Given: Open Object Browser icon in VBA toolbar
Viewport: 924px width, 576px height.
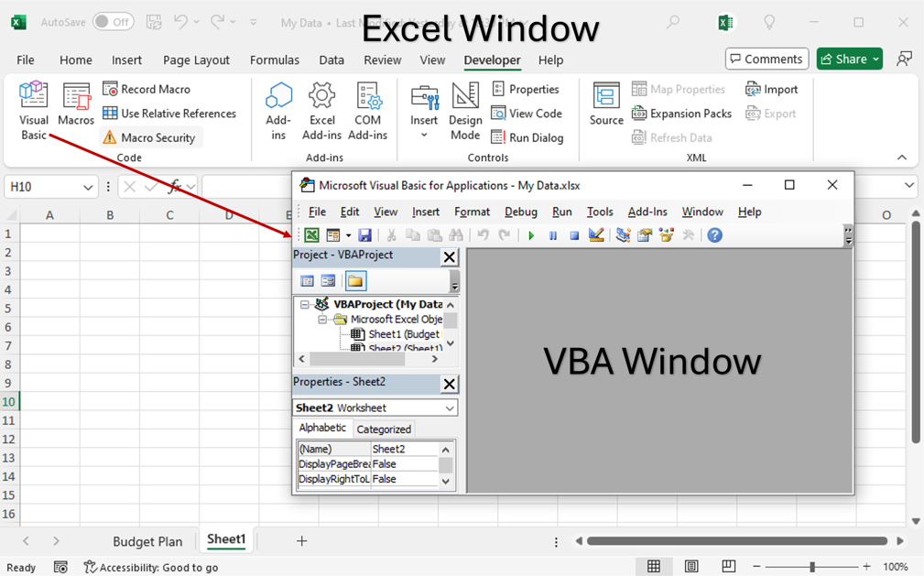Looking at the screenshot, I should tap(667, 235).
